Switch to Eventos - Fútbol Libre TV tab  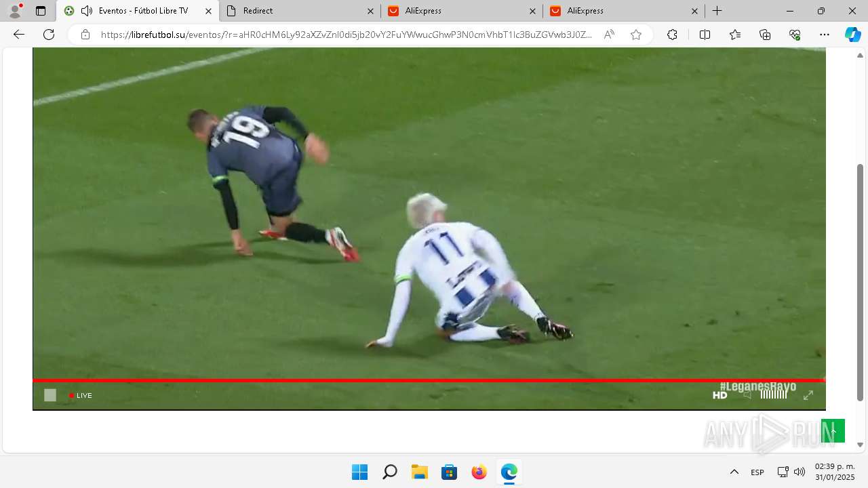138,11
